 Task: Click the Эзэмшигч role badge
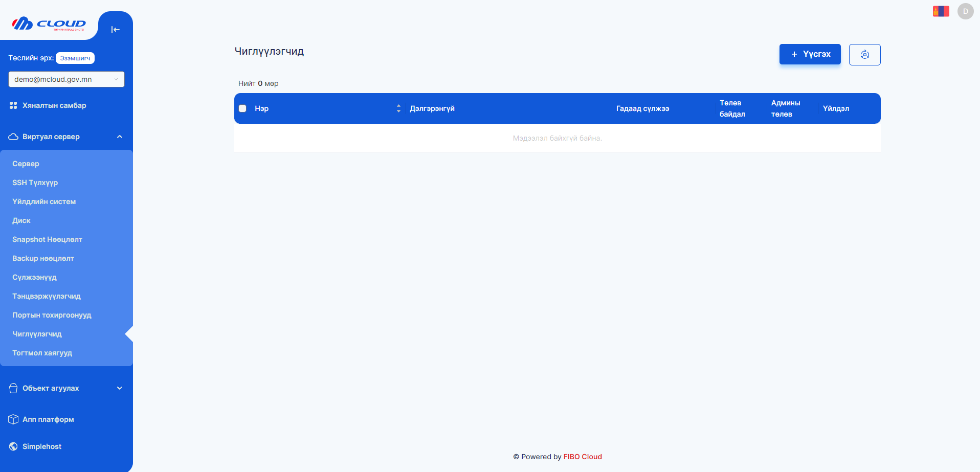pos(75,58)
